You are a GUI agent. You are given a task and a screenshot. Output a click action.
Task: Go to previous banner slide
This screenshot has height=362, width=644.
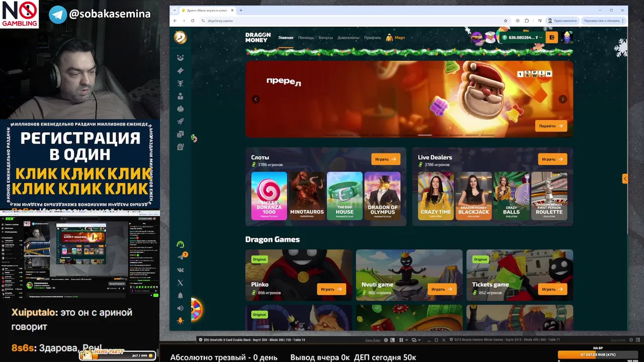(x=256, y=99)
